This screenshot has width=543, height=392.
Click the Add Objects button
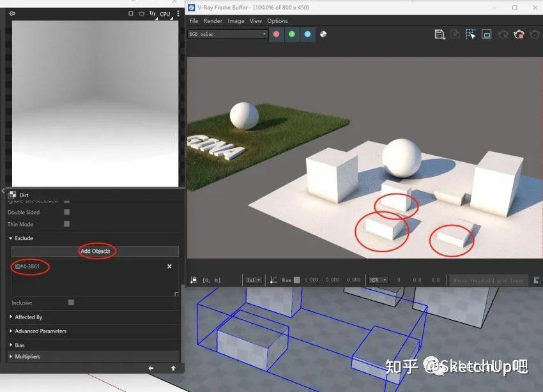click(96, 251)
